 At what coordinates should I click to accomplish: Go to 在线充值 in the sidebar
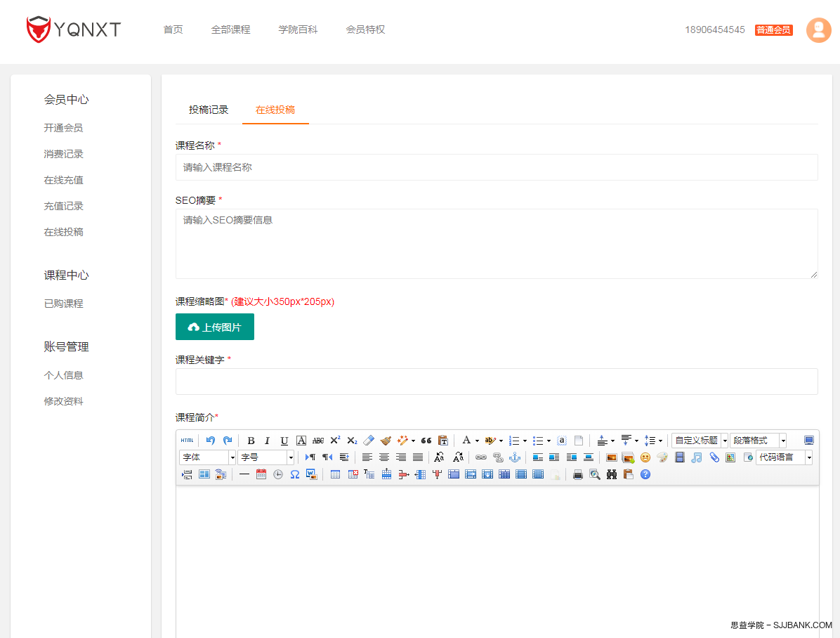click(x=63, y=180)
